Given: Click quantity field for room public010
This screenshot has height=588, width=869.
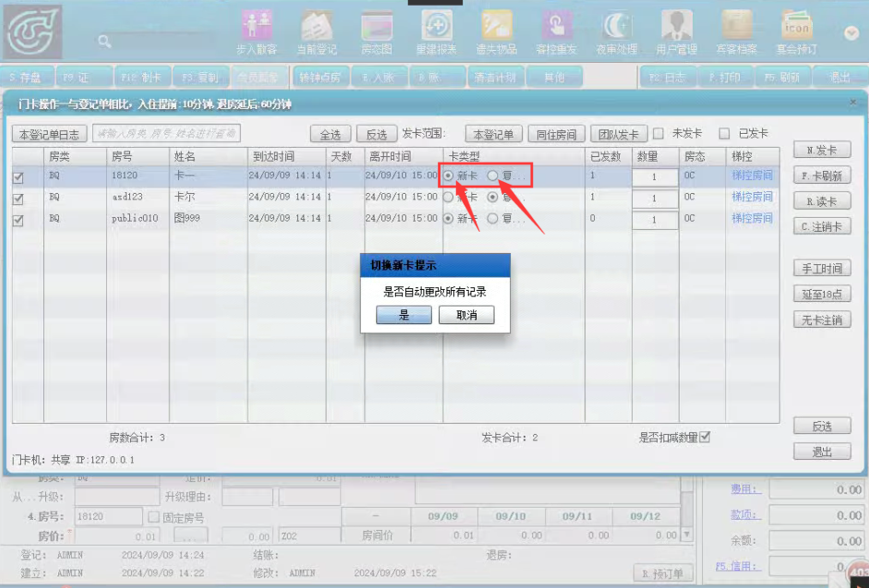Looking at the screenshot, I should (x=655, y=220).
